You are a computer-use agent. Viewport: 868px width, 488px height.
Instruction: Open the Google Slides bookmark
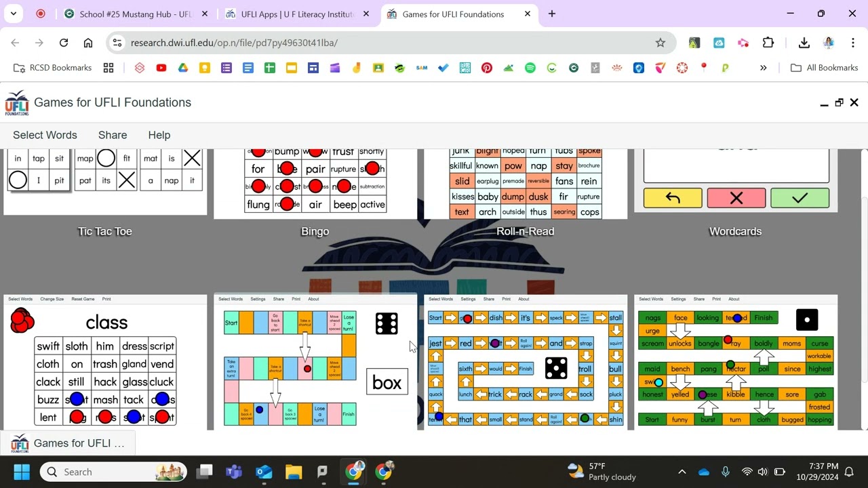click(x=292, y=68)
